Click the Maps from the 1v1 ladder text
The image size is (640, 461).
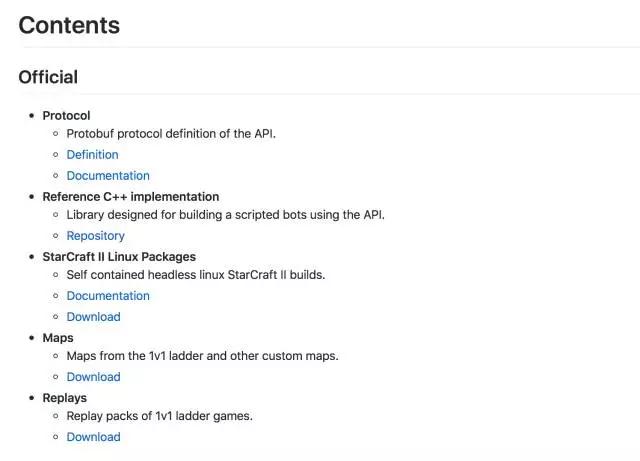click(x=202, y=356)
